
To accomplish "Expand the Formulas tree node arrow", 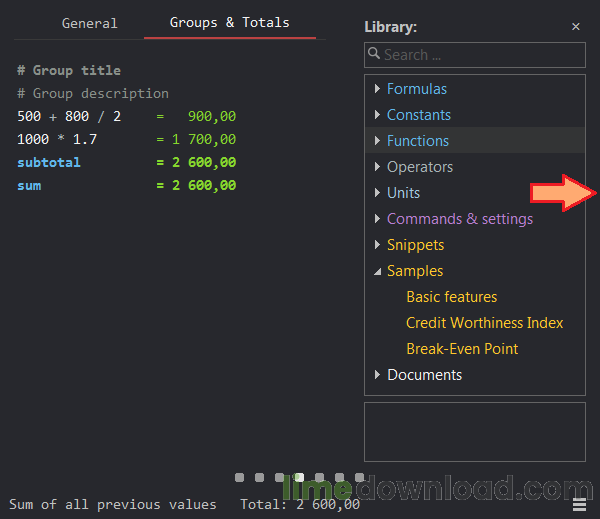I will 377,89.
